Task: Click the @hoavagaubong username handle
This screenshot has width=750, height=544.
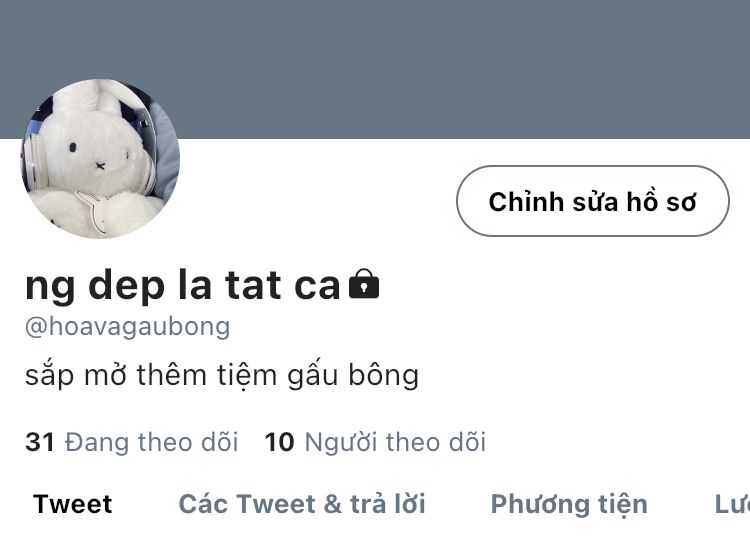Action: (128, 327)
